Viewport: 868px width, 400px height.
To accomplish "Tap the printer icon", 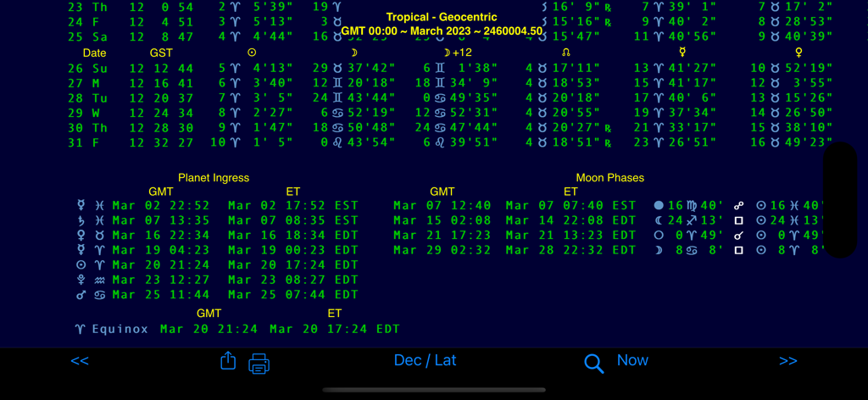I will click(x=259, y=364).
